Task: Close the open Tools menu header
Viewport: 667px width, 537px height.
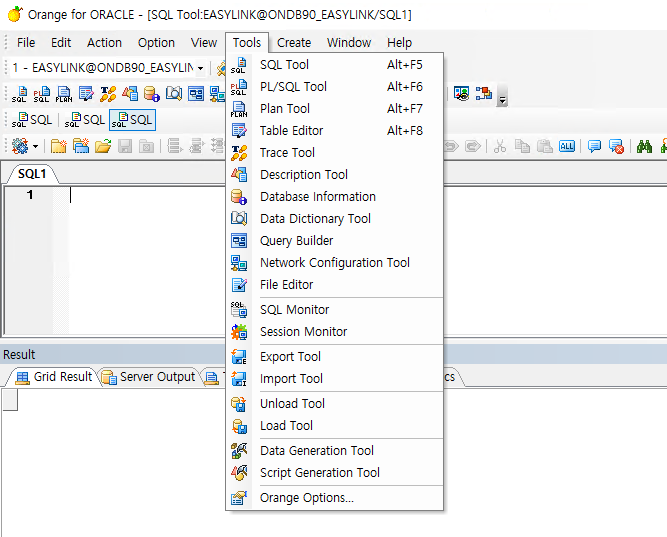Action: click(x=247, y=43)
